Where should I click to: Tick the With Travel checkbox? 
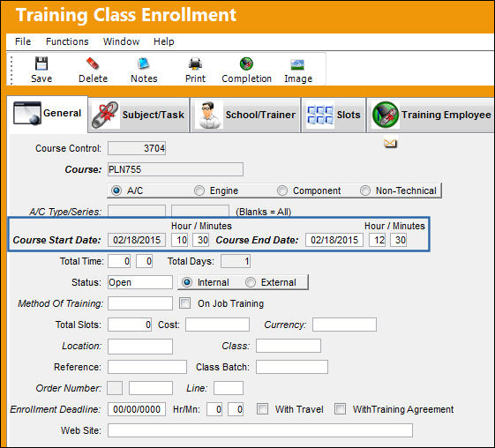pyautogui.click(x=262, y=409)
